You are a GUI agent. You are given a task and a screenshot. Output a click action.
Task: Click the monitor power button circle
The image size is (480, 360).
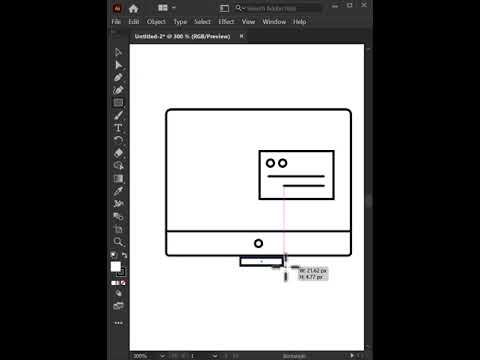[258, 244]
